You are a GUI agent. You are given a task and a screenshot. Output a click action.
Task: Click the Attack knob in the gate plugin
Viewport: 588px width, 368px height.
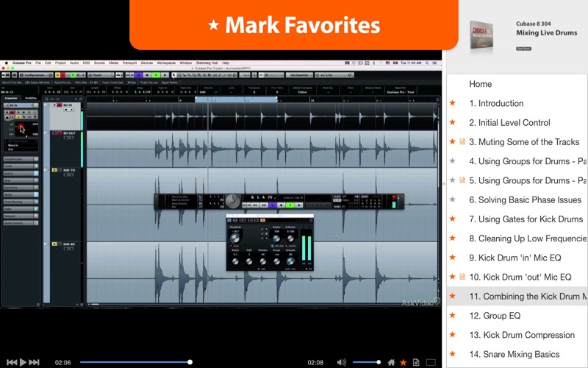(235, 261)
